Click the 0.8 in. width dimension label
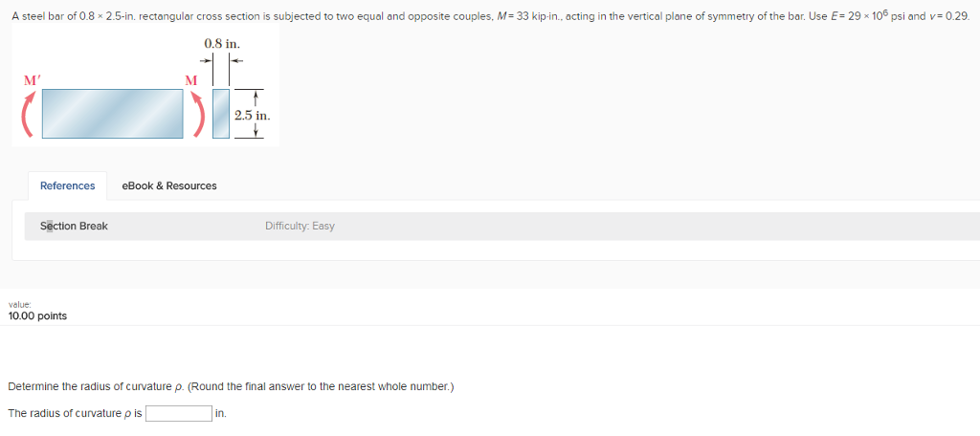980x436 pixels. 222,44
